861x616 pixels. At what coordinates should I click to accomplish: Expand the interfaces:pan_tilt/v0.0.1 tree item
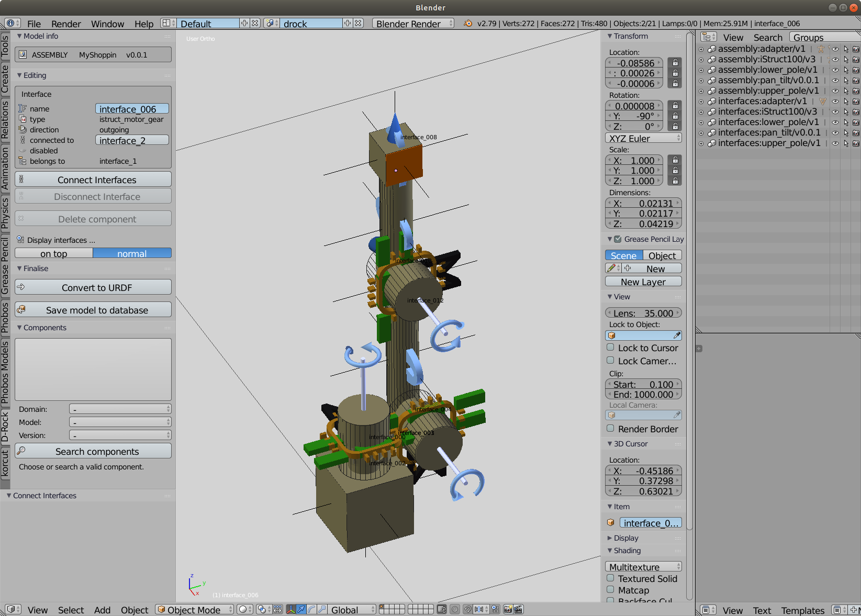click(x=701, y=133)
